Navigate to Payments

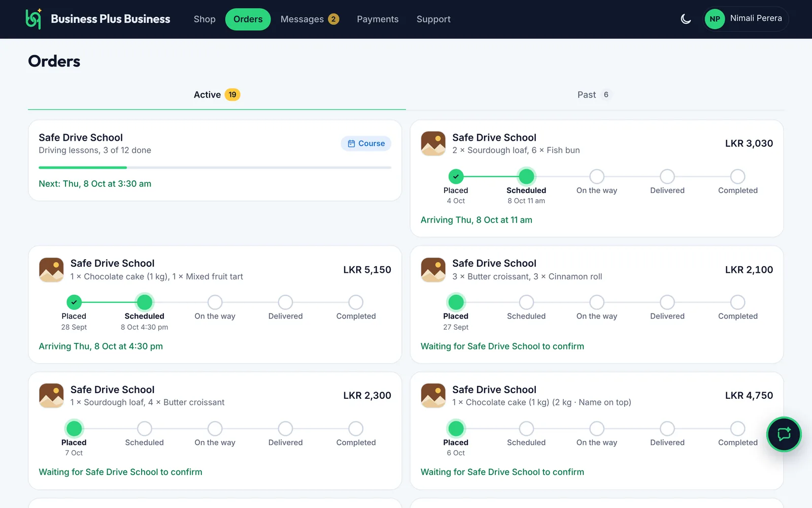pyautogui.click(x=378, y=19)
